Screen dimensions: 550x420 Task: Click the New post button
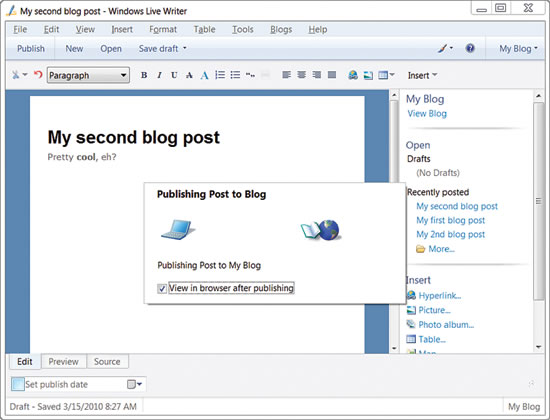coord(74,48)
